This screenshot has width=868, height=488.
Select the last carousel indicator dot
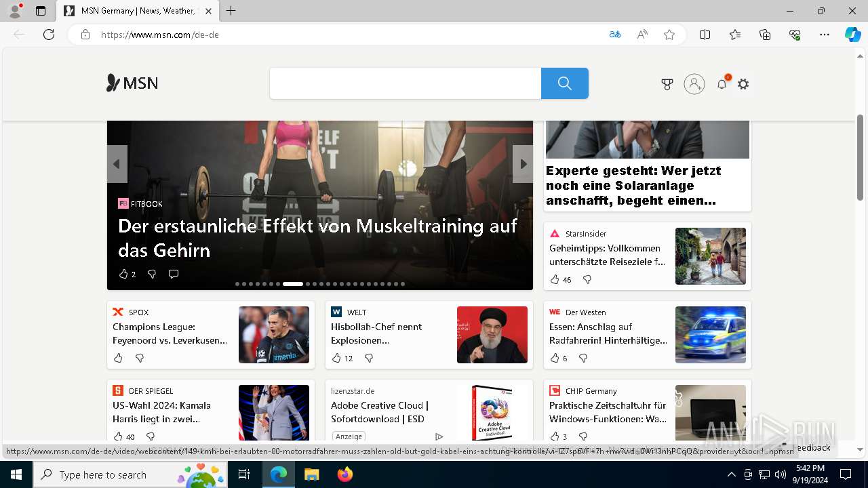tap(403, 284)
